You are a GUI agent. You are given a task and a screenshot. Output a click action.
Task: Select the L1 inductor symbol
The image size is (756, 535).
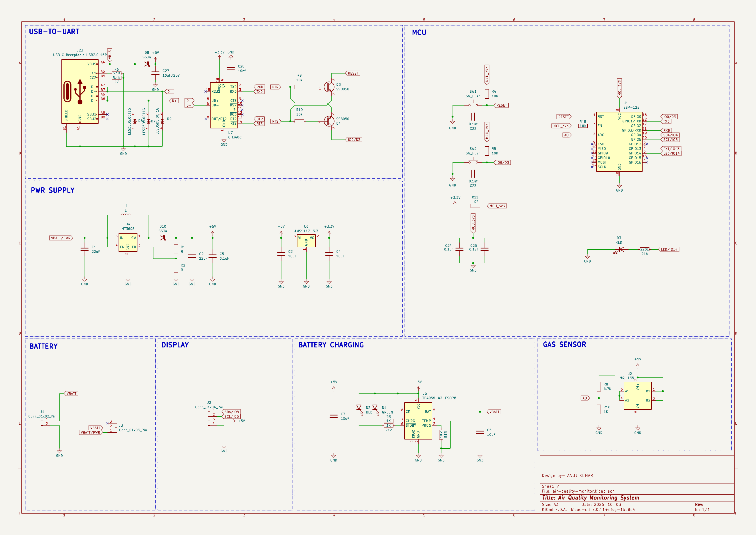[x=125, y=215]
